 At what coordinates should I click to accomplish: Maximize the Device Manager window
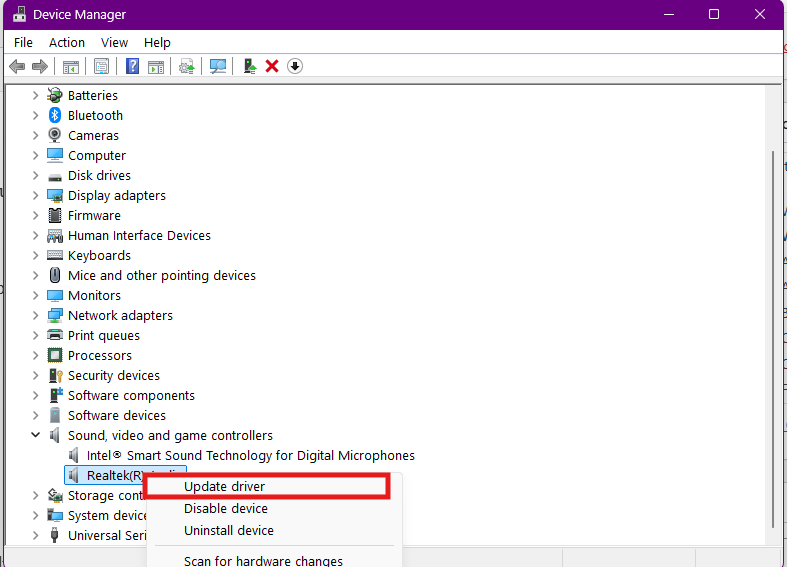[714, 14]
